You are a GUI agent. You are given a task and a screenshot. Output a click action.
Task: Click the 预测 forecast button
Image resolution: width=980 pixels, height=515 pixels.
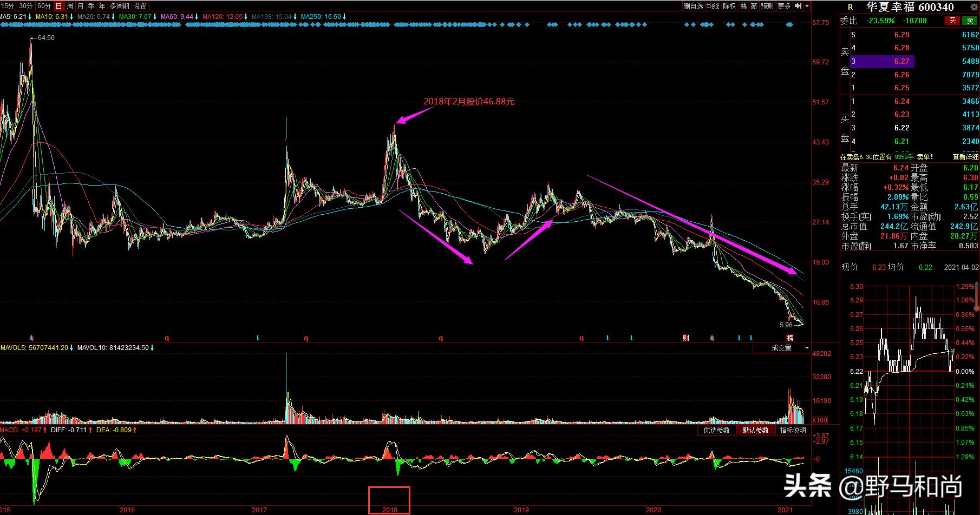point(767,6)
